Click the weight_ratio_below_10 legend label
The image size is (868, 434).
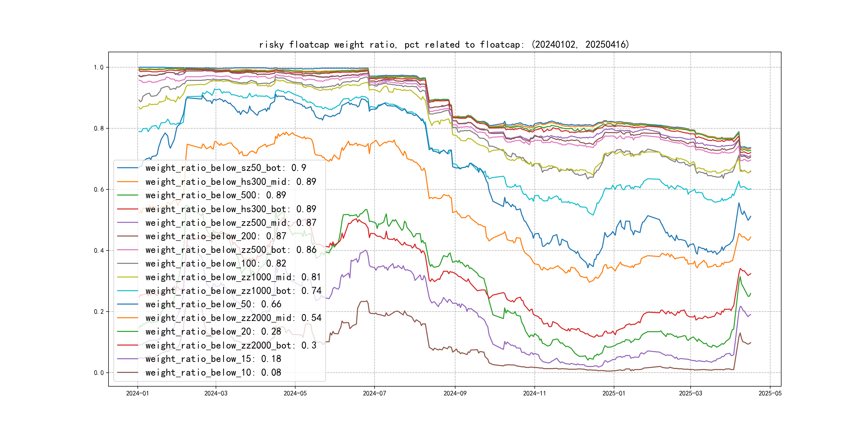tap(213, 372)
